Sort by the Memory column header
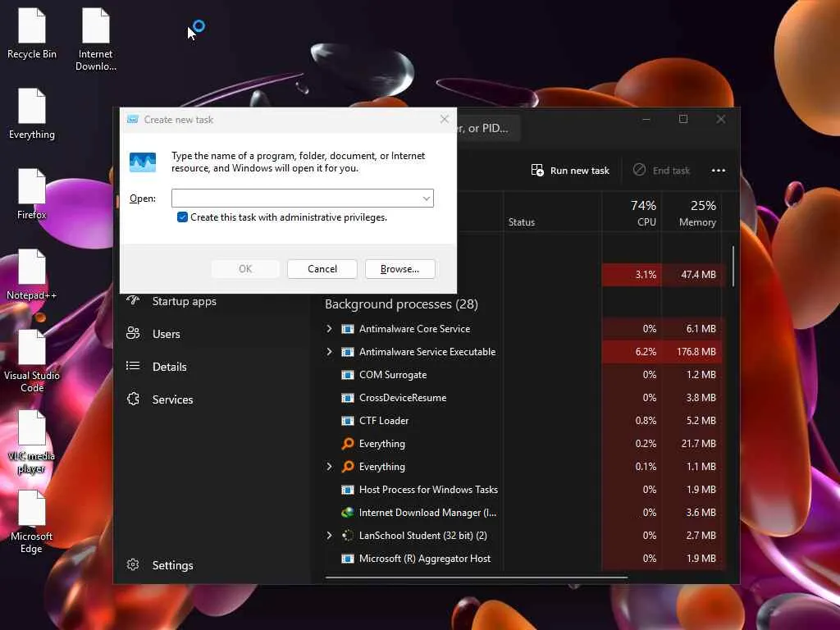 (x=691, y=212)
